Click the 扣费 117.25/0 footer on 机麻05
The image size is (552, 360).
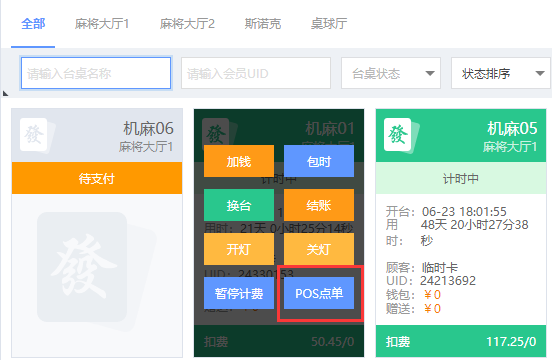(461, 341)
